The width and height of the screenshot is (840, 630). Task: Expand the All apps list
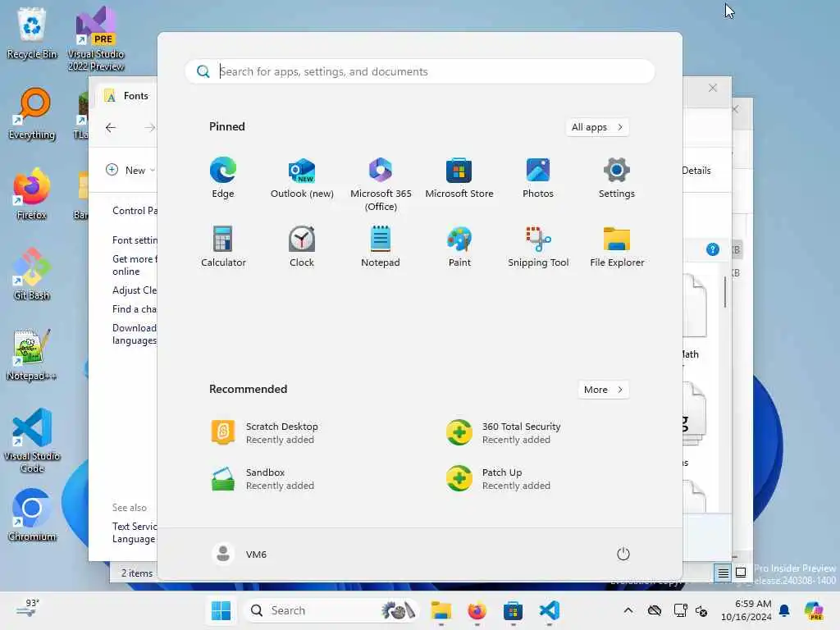click(597, 127)
